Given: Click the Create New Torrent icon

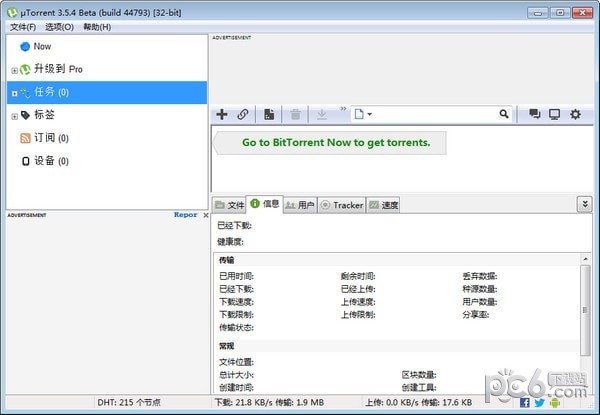Looking at the screenshot, I should (x=269, y=114).
